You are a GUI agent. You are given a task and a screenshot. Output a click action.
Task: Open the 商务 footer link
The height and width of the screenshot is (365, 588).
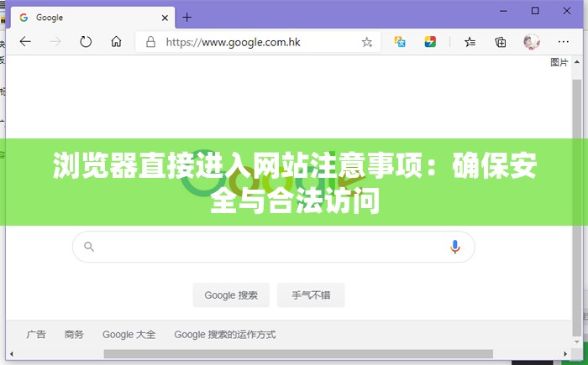coord(74,334)
